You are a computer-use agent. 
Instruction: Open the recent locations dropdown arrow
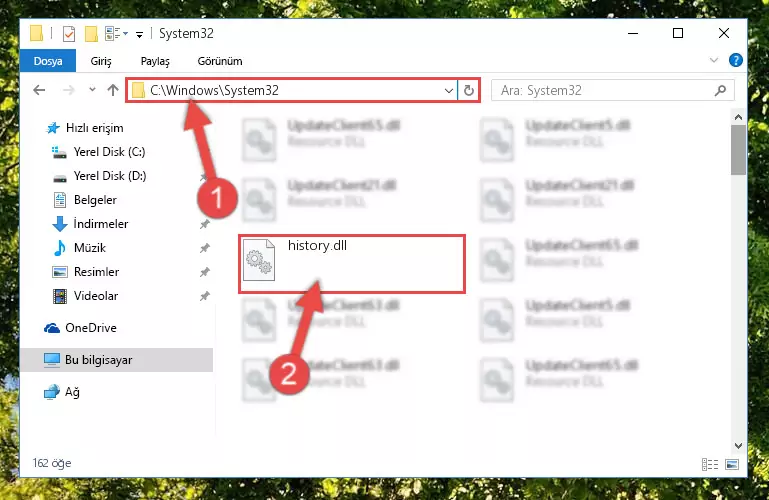point(92,90)
